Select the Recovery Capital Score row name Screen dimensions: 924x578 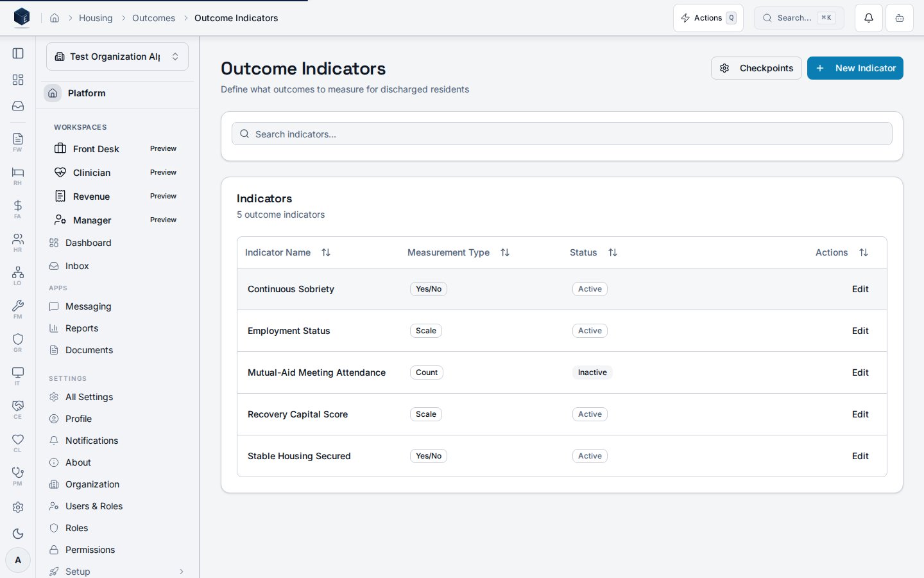click(298, 414)
